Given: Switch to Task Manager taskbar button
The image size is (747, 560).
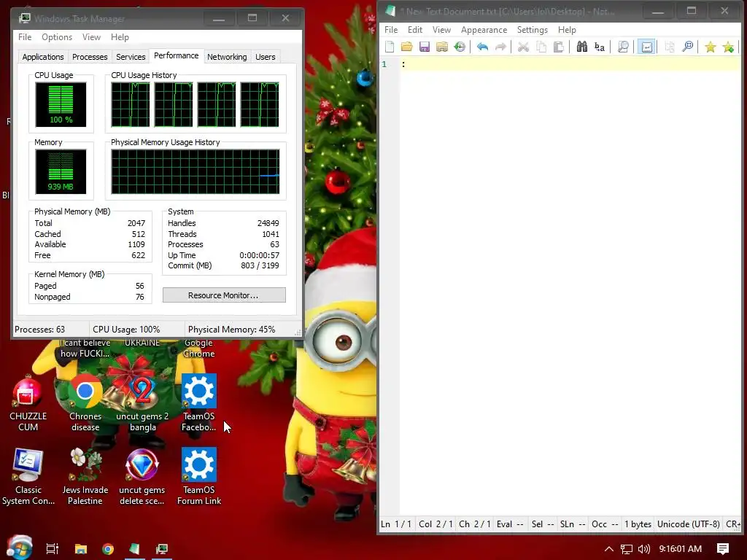Looking at the screenshot, I should pyautogui.click(x=162, y=548).
